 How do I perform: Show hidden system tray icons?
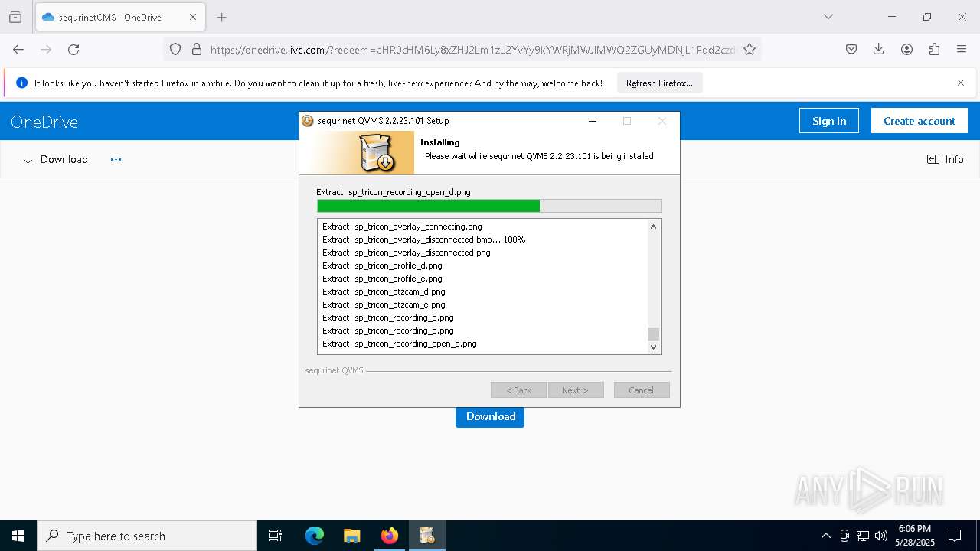(825, 536)
